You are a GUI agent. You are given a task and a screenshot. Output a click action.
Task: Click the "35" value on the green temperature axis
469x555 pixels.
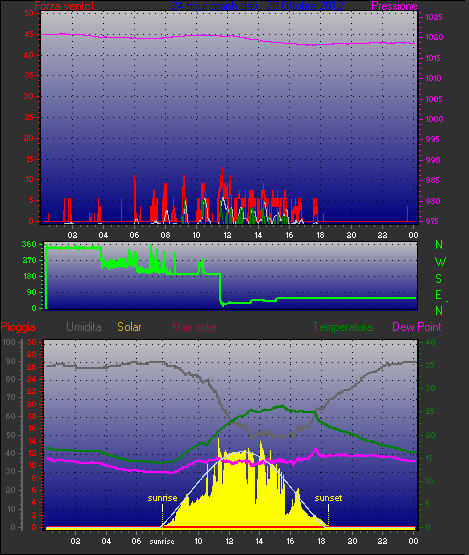pyautogui.click(x=430, y=365)
